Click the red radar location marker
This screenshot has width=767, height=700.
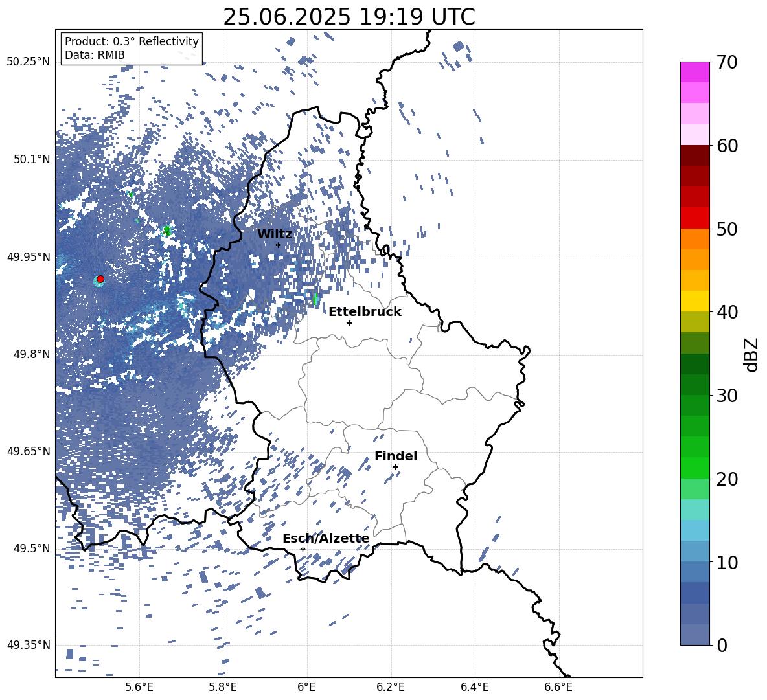100,279
